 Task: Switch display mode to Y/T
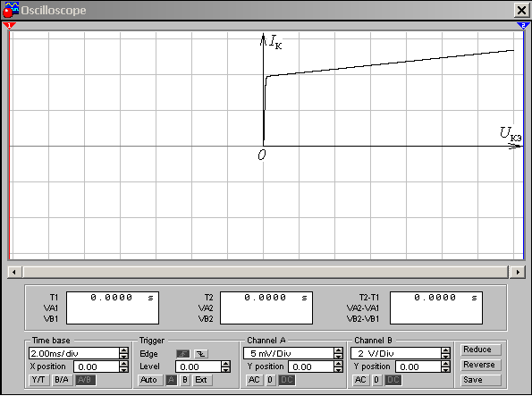[38, 380]
